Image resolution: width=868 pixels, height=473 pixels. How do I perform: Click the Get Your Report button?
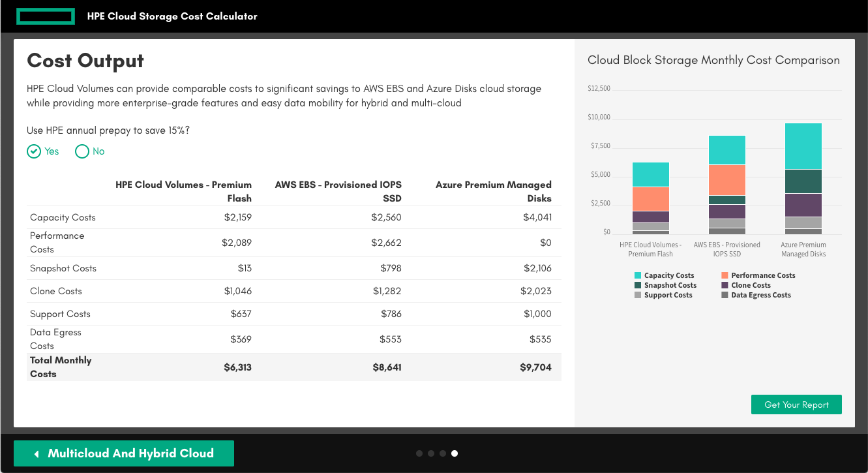pos(796,404)
